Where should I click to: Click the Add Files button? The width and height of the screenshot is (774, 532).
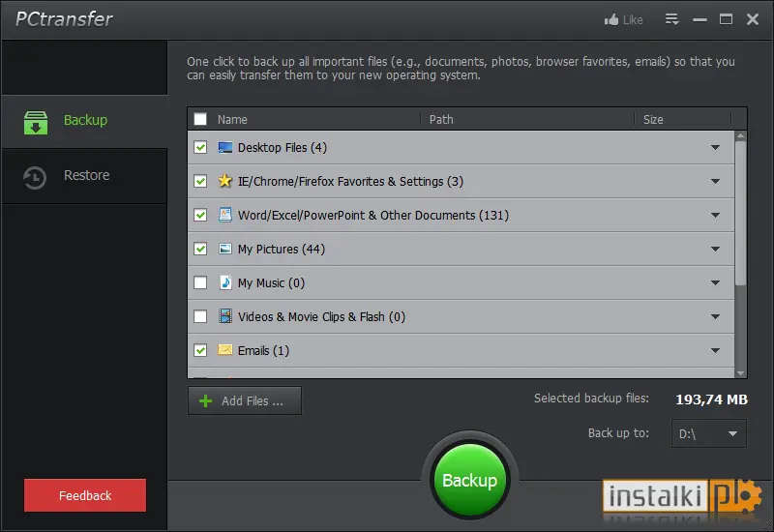click(245, 400)
